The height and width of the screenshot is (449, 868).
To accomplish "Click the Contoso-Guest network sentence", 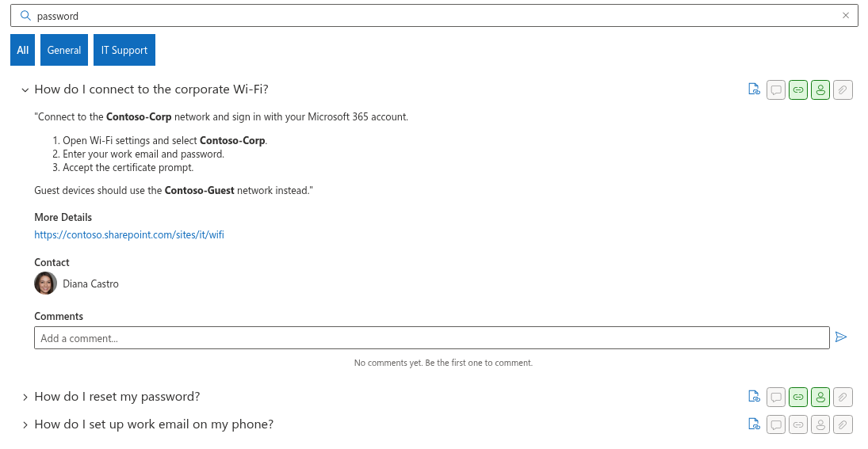I will coord(174,190).
